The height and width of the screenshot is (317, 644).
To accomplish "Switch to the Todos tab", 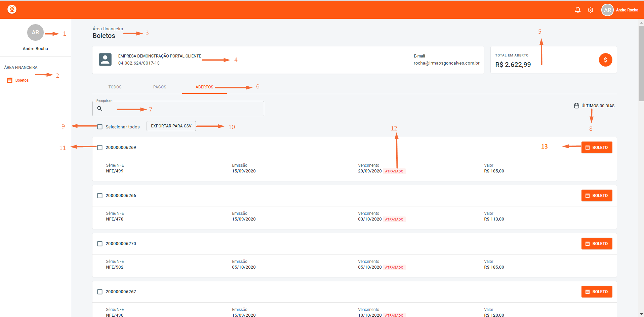I will click(x=115, y=87).
